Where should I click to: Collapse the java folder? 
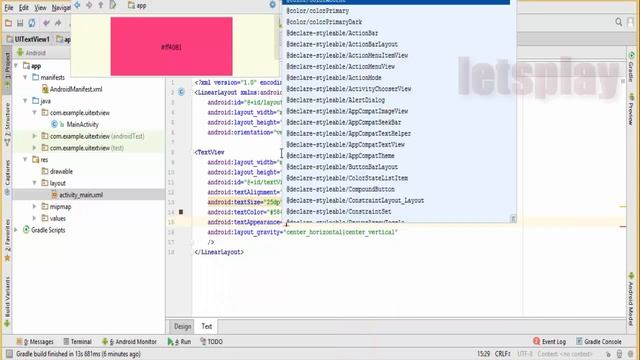pos(25,100)
